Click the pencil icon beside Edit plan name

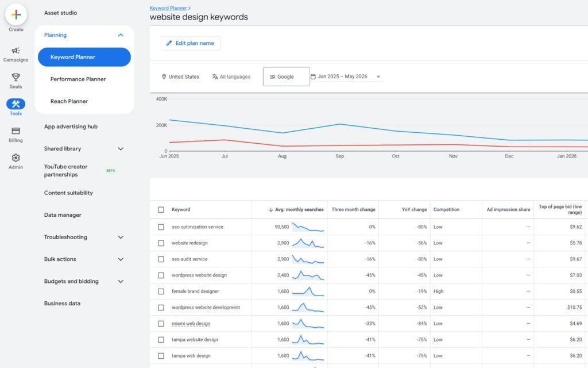click(x=169, y=43)
